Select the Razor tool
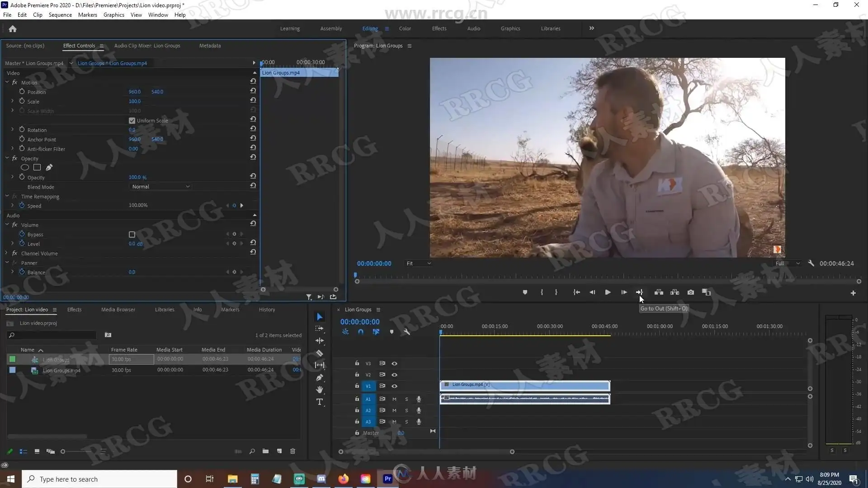Viewport: 868px width, 488px height. tap(320, 353)
